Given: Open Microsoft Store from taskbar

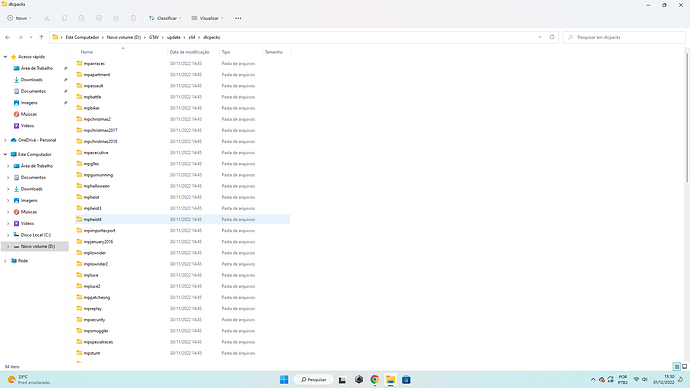Looking at the screenshot, I should (x=406, y=380).
